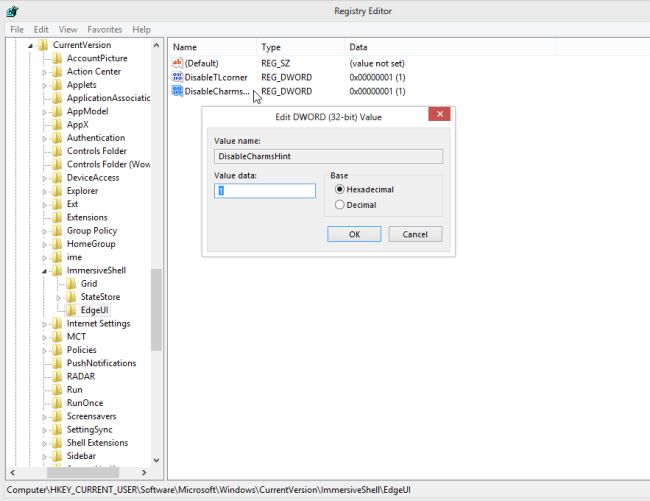Cancel the Edit DWORD dialog
This screenshot has height=501, width=650.
[415, 234]
